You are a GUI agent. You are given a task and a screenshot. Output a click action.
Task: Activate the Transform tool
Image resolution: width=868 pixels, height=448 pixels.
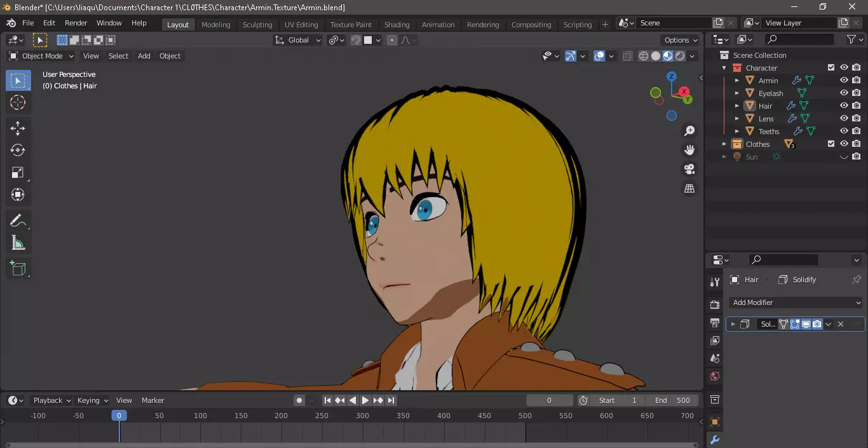pyautogui.click(x=18, y=194)
